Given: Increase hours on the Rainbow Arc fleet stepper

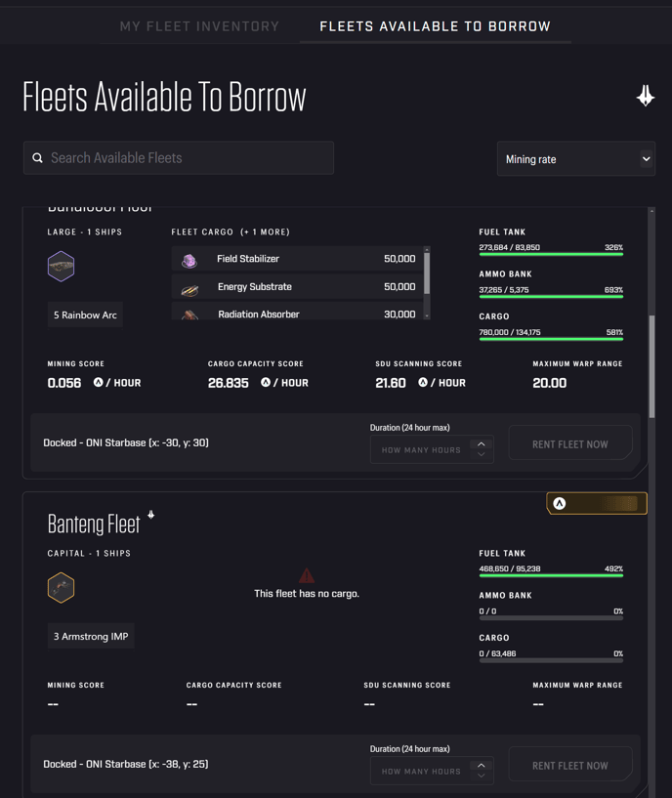Looking at the screenshot, I should click(x=481, y=443).
